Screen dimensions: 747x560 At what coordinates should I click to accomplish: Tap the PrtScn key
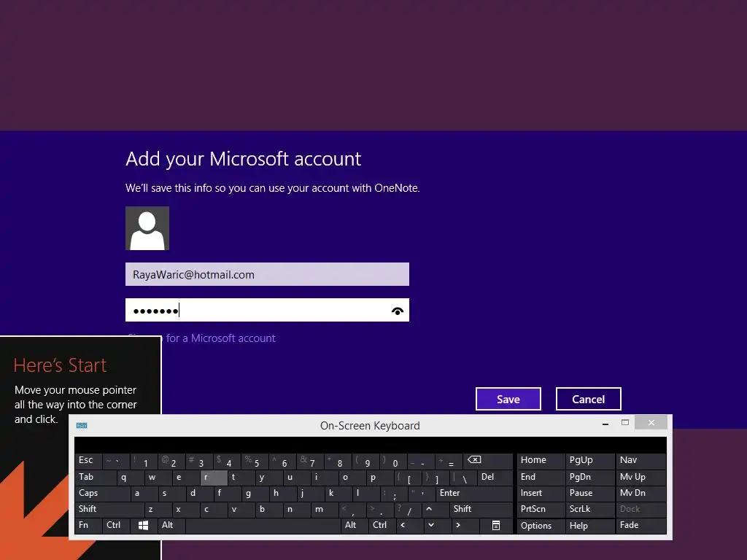click(541, 510)
